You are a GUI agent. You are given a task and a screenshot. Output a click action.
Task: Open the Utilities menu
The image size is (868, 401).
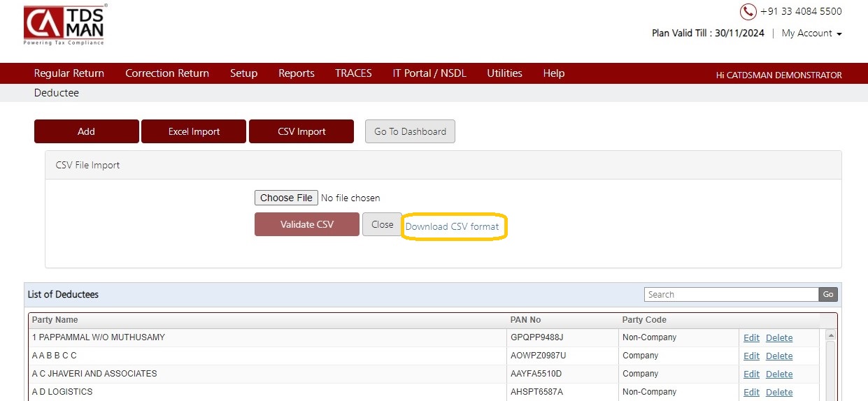tap(504, 73)
